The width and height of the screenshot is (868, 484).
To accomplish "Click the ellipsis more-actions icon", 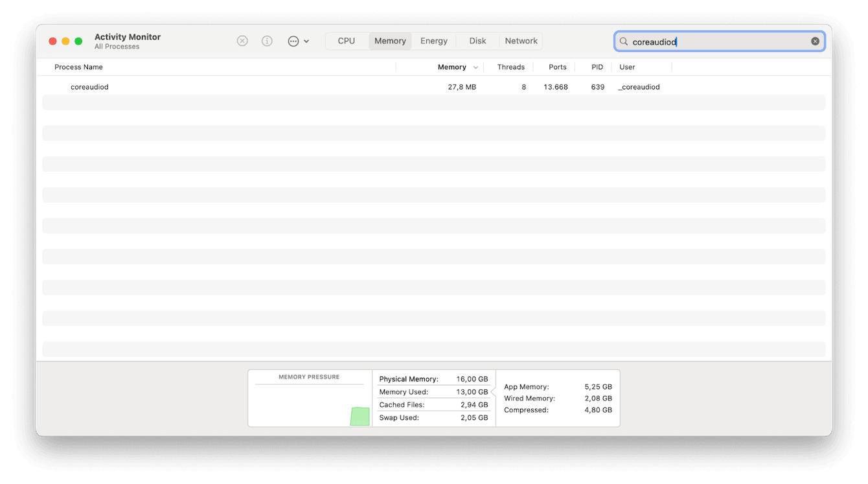I will (293, 41).
